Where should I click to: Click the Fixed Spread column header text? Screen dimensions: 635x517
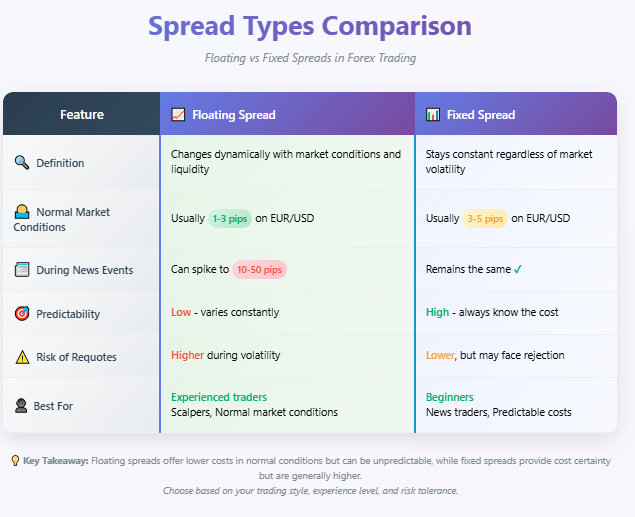[x=481, y=115]
